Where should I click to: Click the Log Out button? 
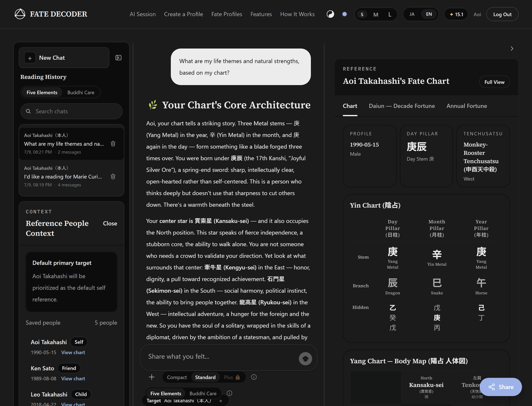coord(502,14)
